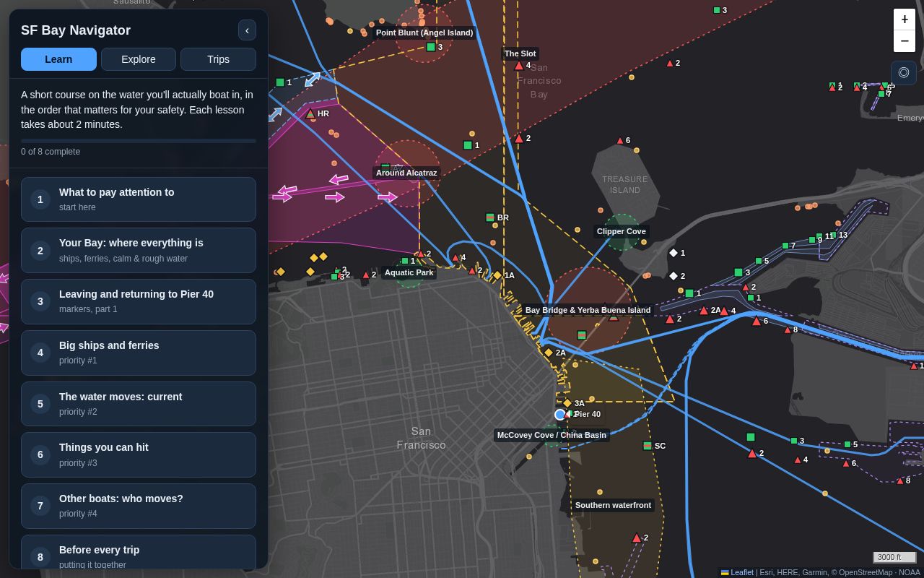Select the Learn tab

click(x=58, y=59)
